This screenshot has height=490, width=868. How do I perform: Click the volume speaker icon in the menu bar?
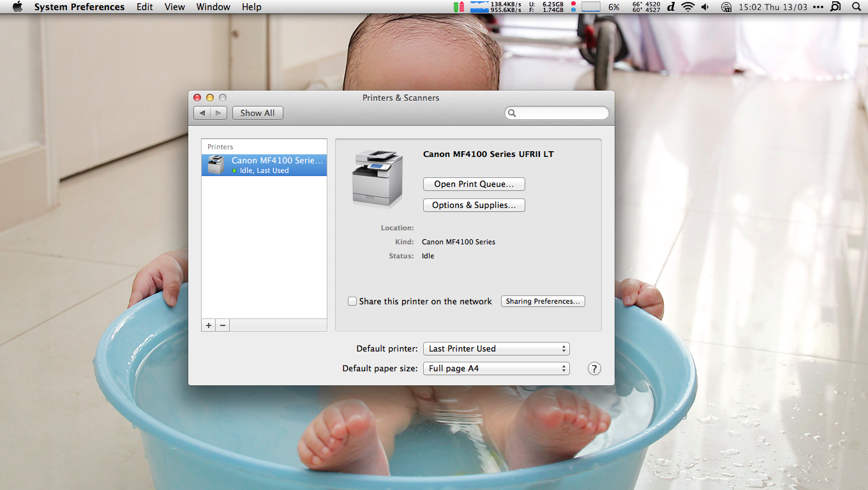[x=705, y=7]
